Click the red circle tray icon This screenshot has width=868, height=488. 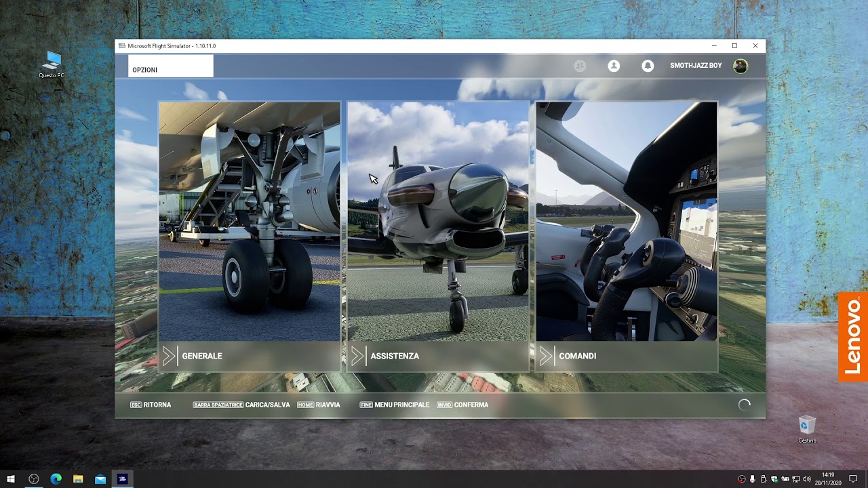[742, 479]
